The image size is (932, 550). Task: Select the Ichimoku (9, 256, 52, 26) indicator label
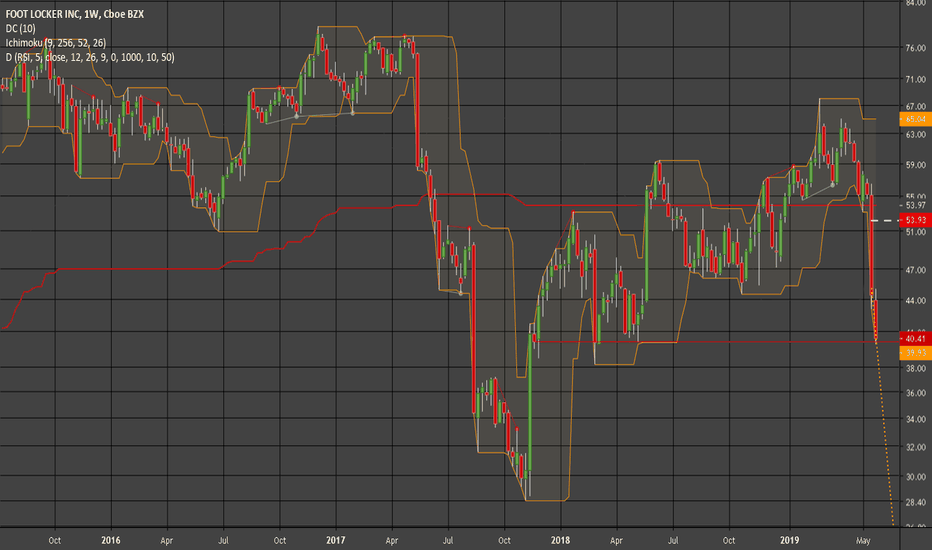pos(56,43)
